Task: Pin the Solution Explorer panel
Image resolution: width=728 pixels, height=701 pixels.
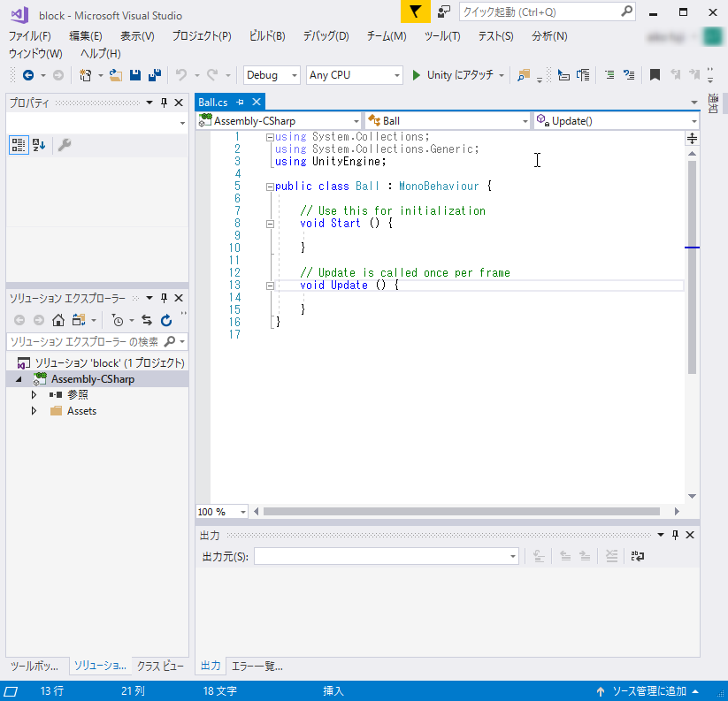Action: click(x=164, y=298)
